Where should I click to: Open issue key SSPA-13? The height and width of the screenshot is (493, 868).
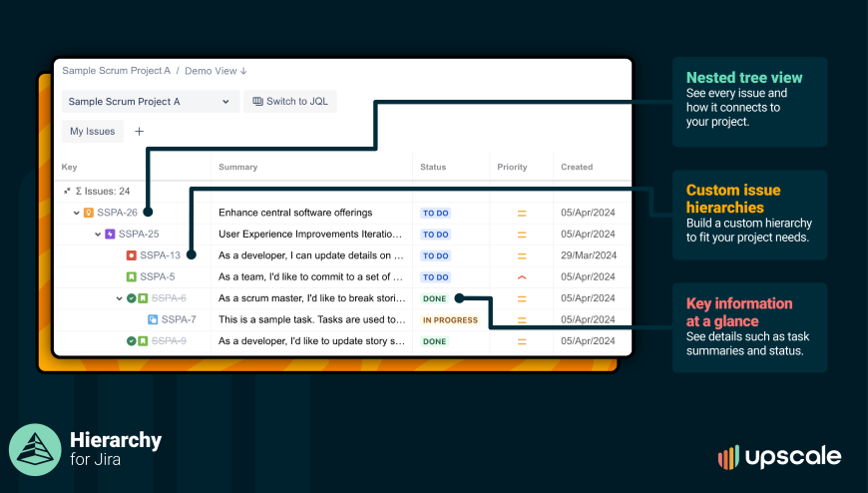(160, 255)
